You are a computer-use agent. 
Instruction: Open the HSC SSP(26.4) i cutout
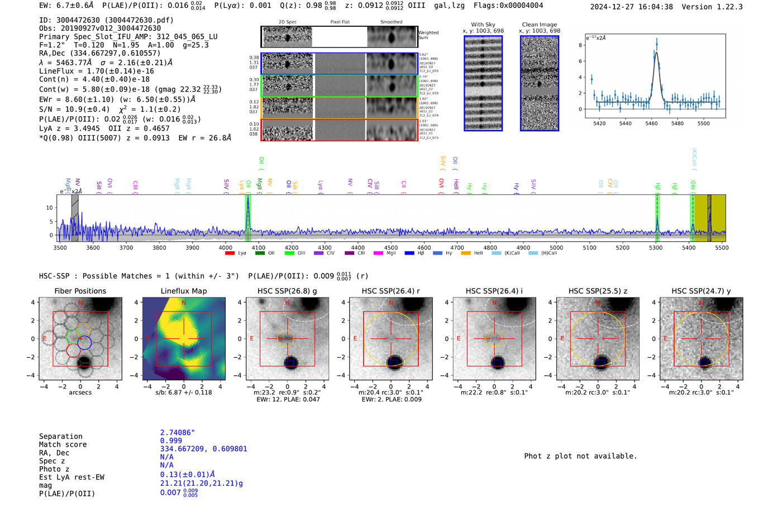(x=494, y=338)
